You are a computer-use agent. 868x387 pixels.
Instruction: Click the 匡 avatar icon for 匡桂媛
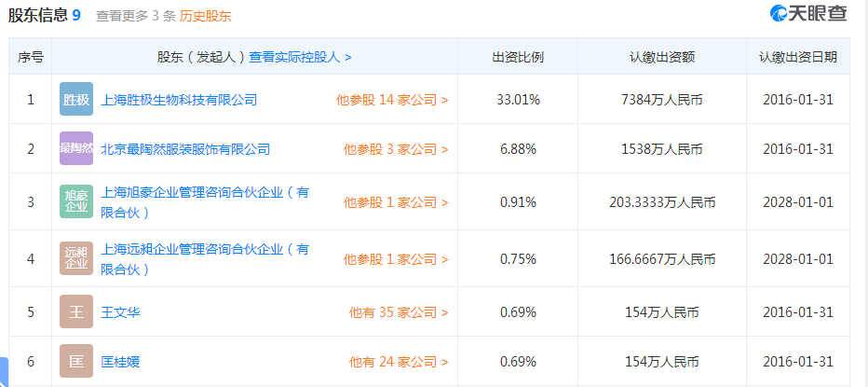(76, 362)
